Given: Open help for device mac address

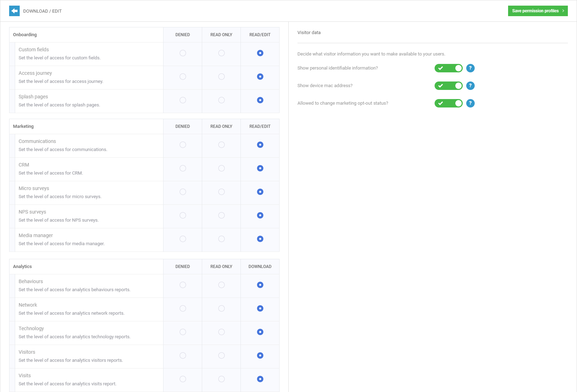Looking at the screenshot, I should point(470,86).
